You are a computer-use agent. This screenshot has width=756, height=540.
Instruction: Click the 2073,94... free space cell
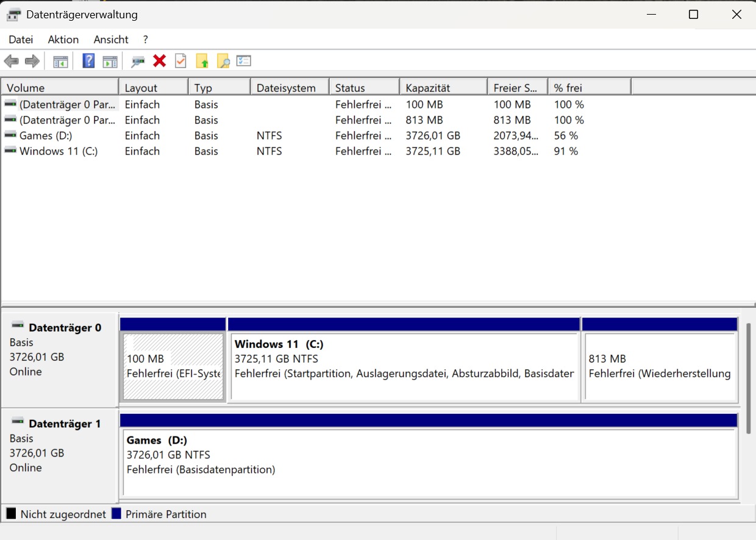(x=516, y=135)
